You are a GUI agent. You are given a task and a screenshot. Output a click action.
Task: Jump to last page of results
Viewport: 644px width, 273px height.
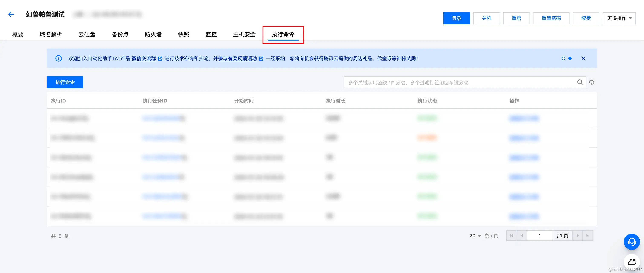click(588, 235)
